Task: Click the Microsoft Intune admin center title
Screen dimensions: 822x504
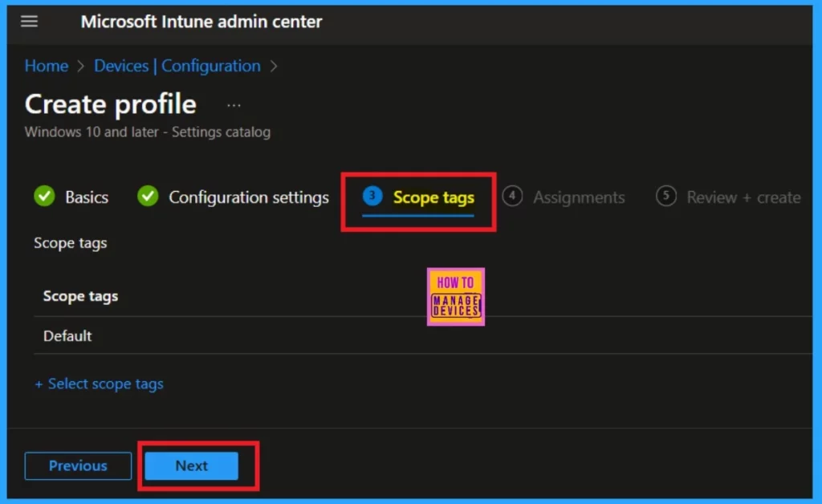Action: (x=201, y=22)
